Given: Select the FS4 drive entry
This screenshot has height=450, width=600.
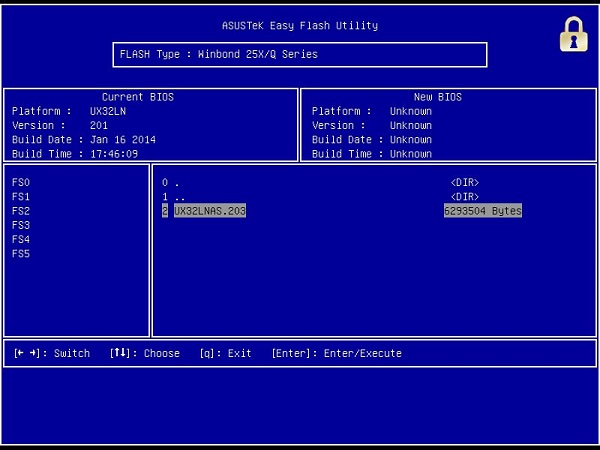Looking at the screenshot, I should pos(21,240).
